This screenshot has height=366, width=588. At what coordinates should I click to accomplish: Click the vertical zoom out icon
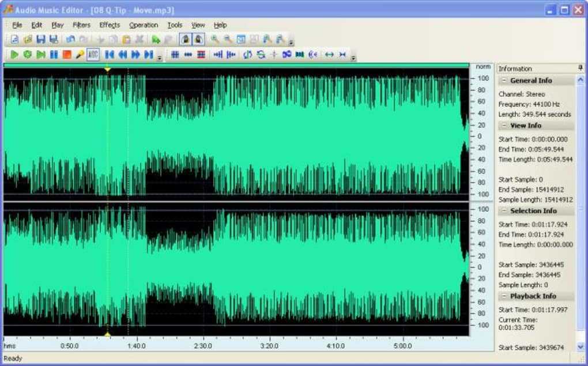click(280, 39)
